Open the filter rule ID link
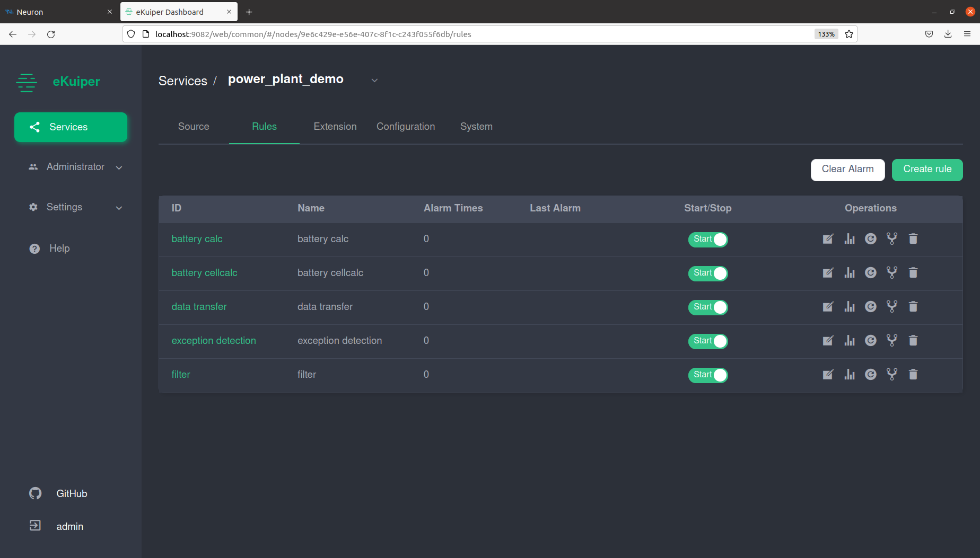The width and height of the screenshot is (980, 558). pyautogui.click(x=180, y=375)
